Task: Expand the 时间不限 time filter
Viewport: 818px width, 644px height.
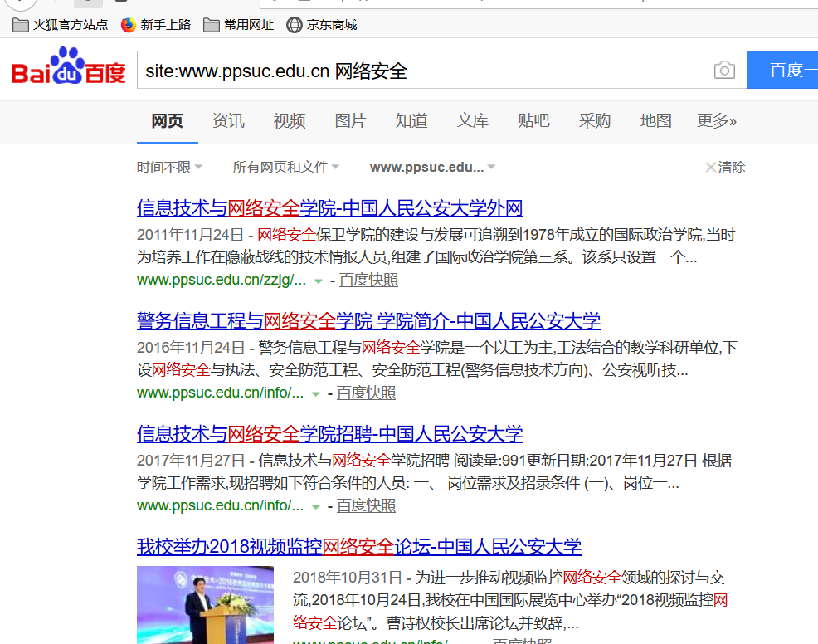Action: click(169, 168)
